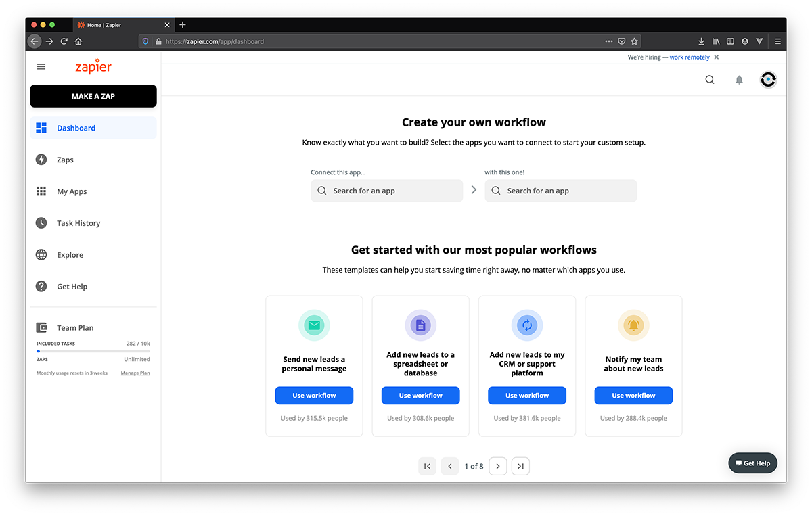
Task: Open Firefox account icon
Action: pos(745,41)
